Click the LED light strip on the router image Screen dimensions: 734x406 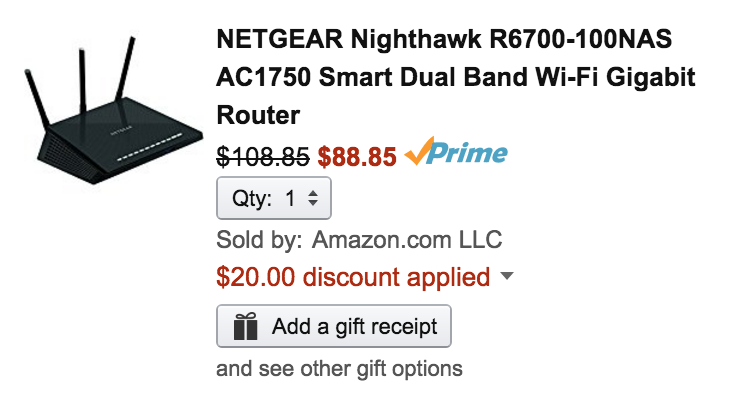(x=149, y=147)
